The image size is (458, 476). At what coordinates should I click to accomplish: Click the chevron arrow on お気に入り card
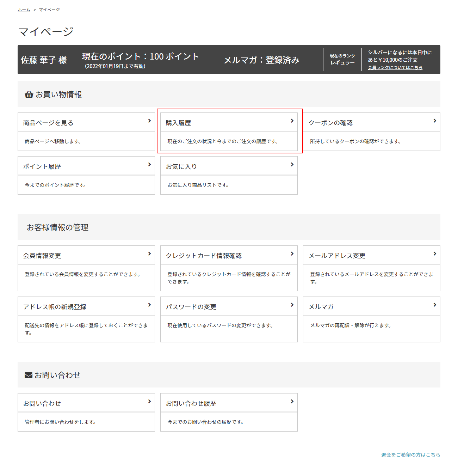click(292, 164)
